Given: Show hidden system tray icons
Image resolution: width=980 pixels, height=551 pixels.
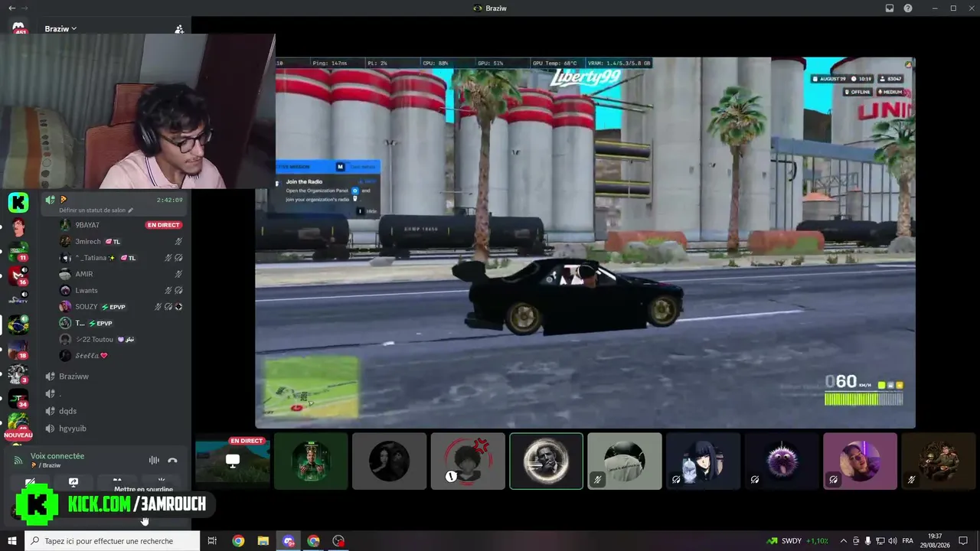Looking at the screenshot, I should click(x=844, y=541).
